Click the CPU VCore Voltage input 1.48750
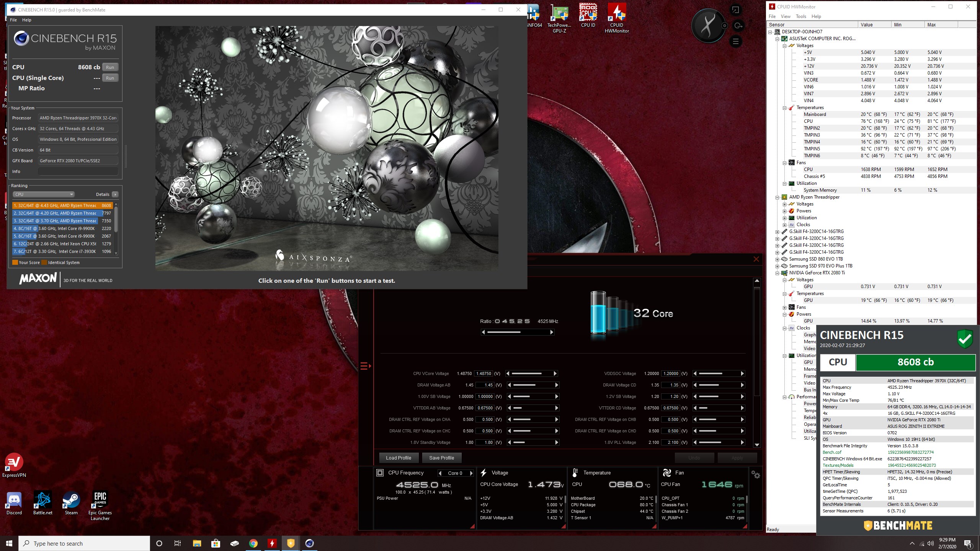This screenshot has height=551, width=980. click(x=484, y=373)
